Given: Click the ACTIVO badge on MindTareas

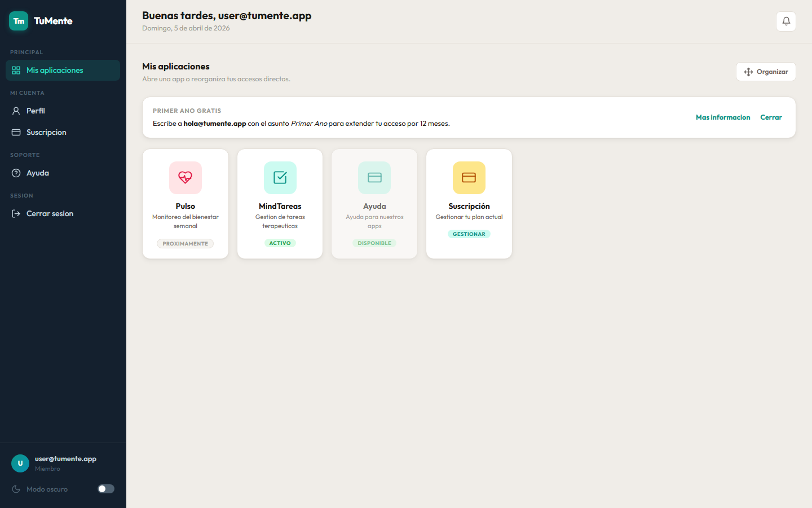Looking at the screenshot, I should pyautogui.click(x=280, y=243).
